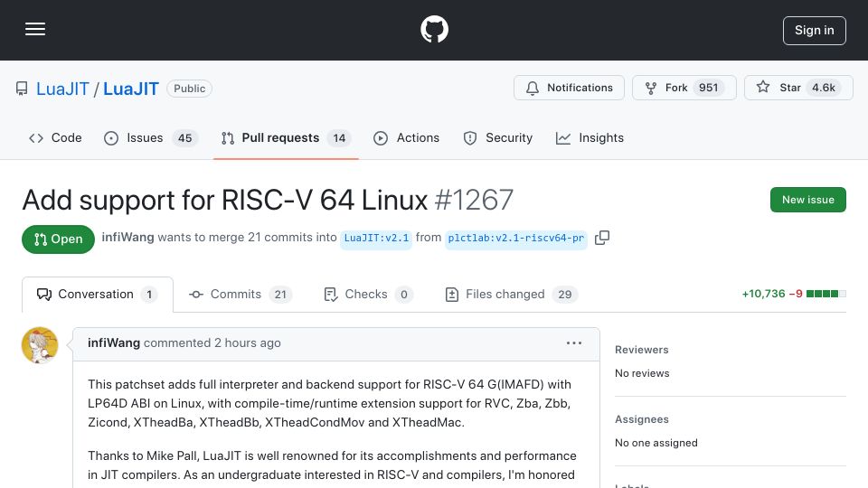Open the Code tab

[55, 137]
